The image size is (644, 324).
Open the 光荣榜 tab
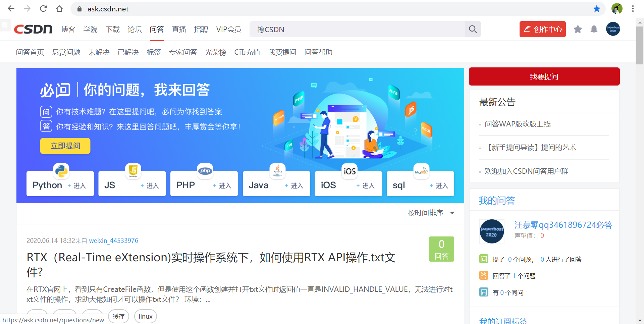click(x=216, y=52)
